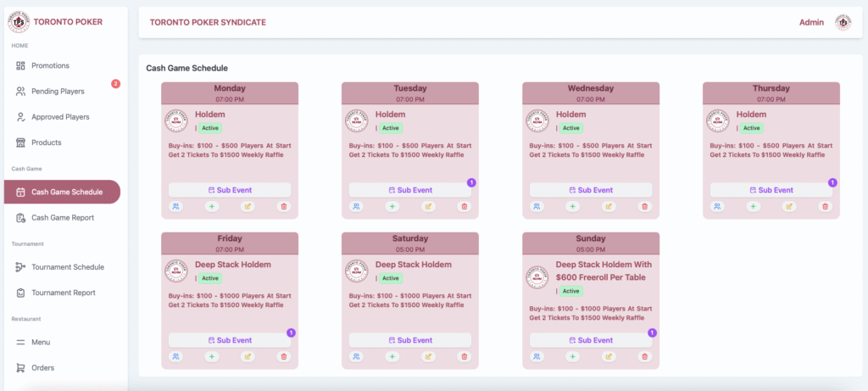
Task: Click the players icon on Sunday card
Action: click(x=537, y=356)
